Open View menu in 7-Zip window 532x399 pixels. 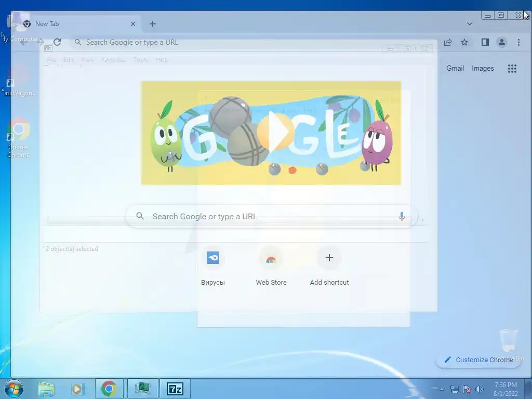87,60
